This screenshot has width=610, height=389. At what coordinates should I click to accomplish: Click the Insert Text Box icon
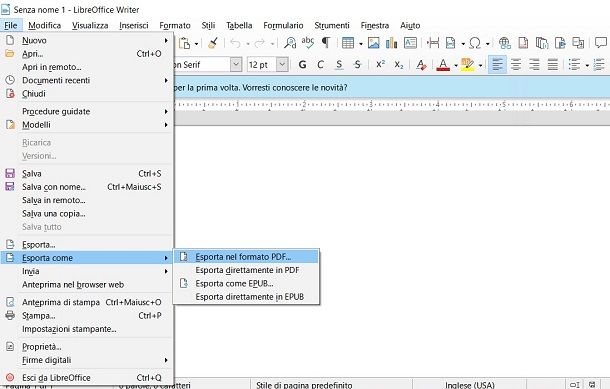pos(410,43)
